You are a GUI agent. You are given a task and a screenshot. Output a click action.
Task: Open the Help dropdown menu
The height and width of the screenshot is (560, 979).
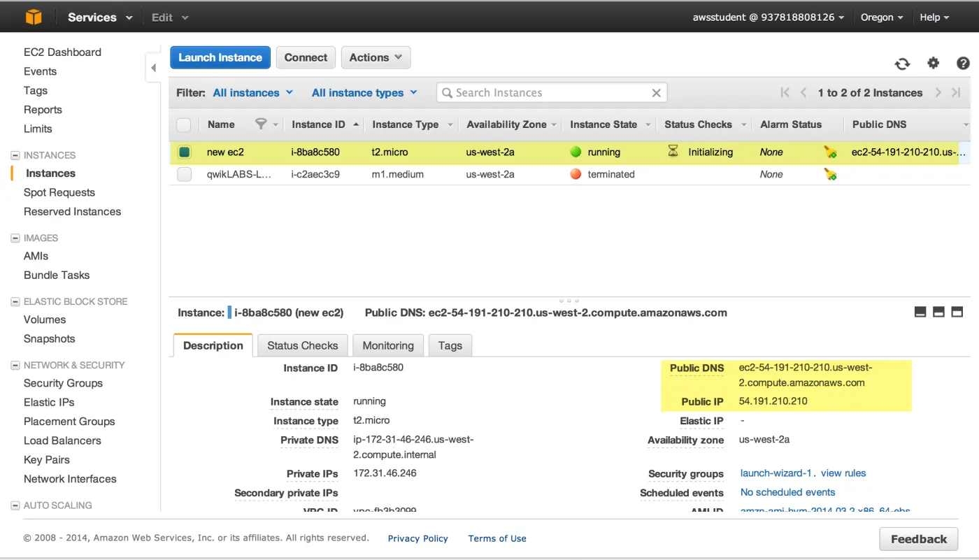coord(934,17)
